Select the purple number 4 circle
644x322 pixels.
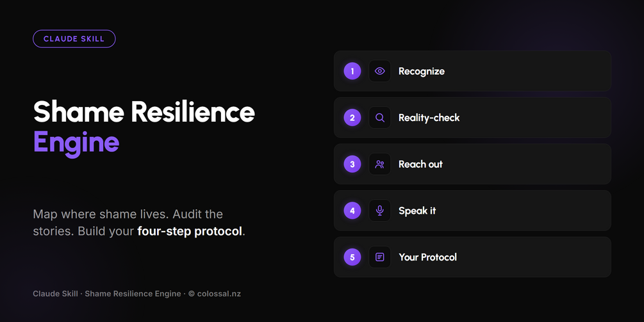[x=352, y=211]
